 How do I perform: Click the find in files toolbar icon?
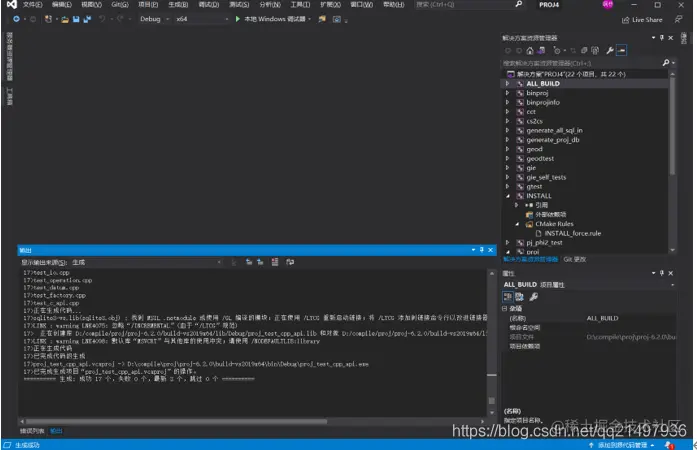point(322,19)
